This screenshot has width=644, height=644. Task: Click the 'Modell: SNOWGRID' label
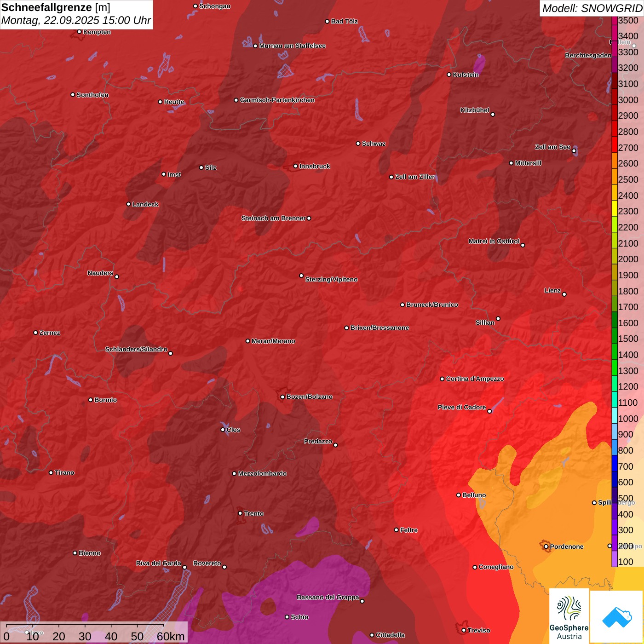point(592,8)
